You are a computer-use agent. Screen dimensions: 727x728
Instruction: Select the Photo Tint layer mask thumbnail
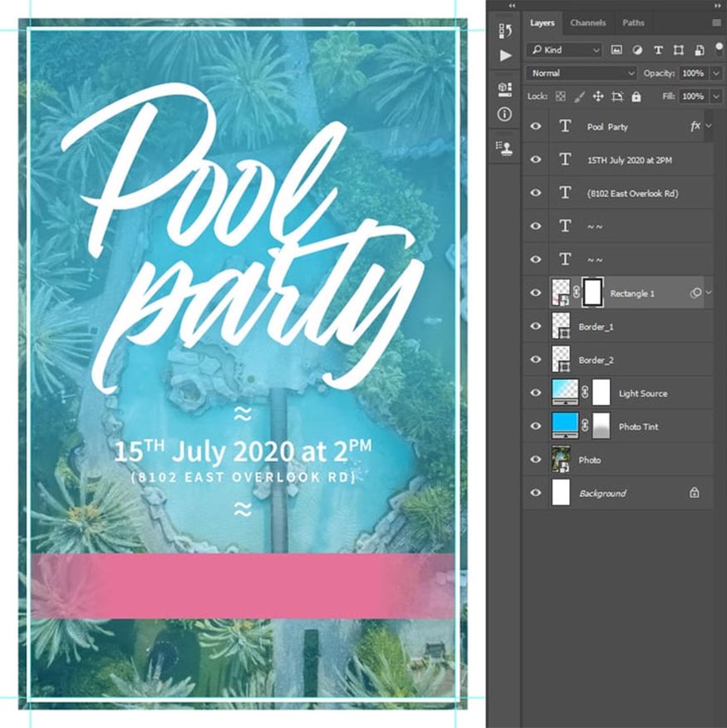click(602, 425)
